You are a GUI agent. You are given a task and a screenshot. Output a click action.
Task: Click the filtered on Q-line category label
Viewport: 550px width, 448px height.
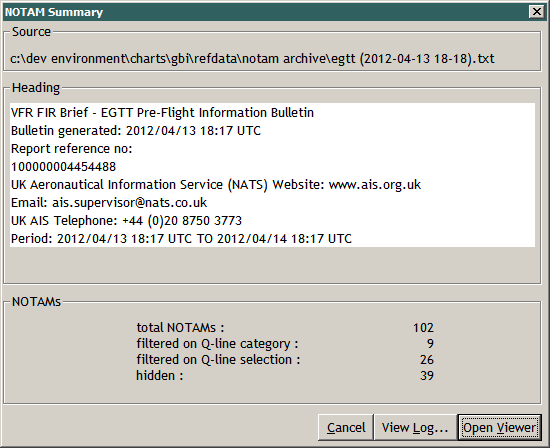pyautogui.click(x=217, y=344)
